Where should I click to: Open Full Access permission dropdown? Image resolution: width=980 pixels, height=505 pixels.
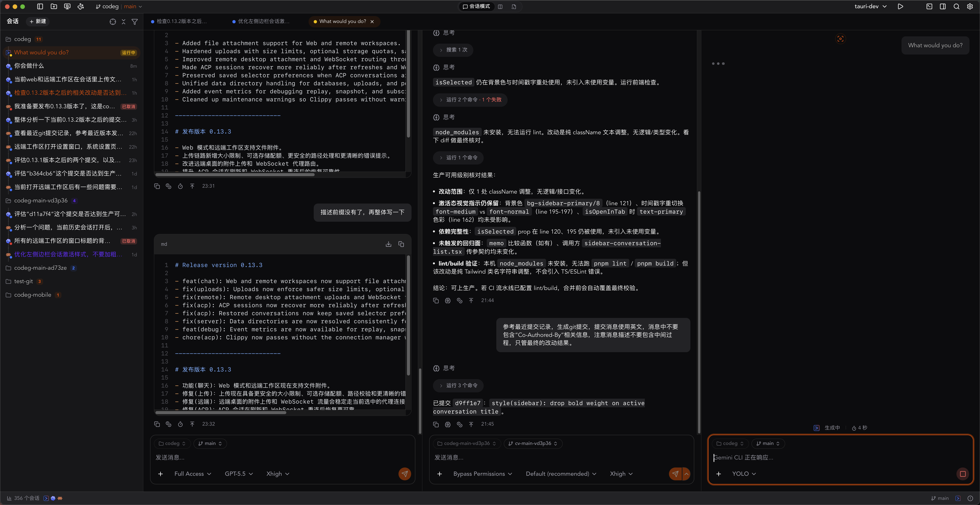(193, 474)
